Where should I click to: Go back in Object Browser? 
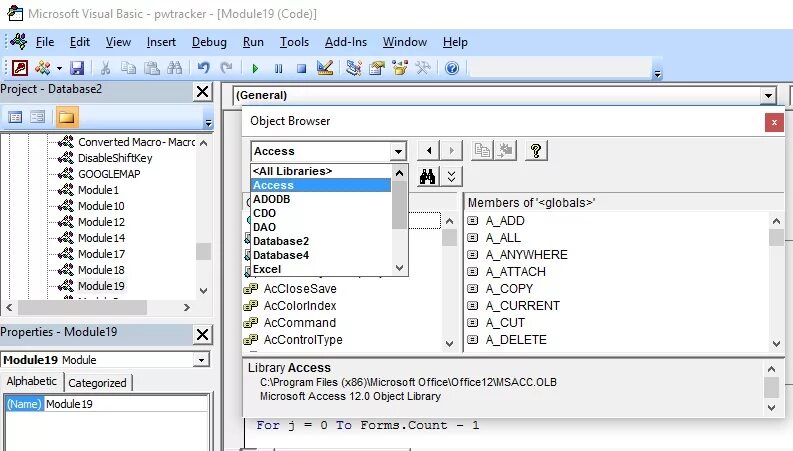click(x=428, y=151)
